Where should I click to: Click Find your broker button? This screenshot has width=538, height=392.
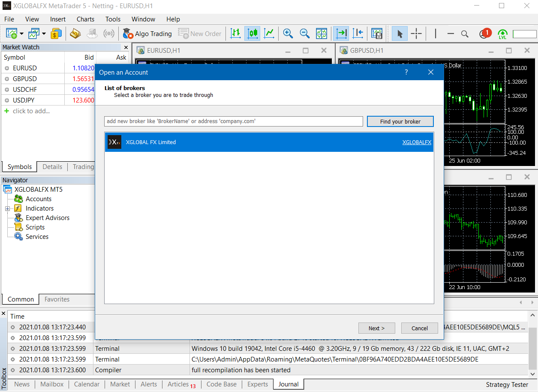coord(400,121)
